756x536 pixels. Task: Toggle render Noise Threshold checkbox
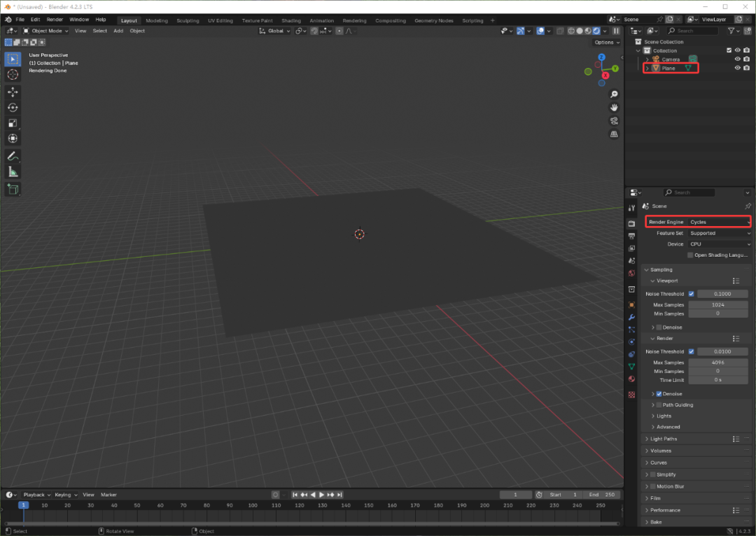click(692, 351)
